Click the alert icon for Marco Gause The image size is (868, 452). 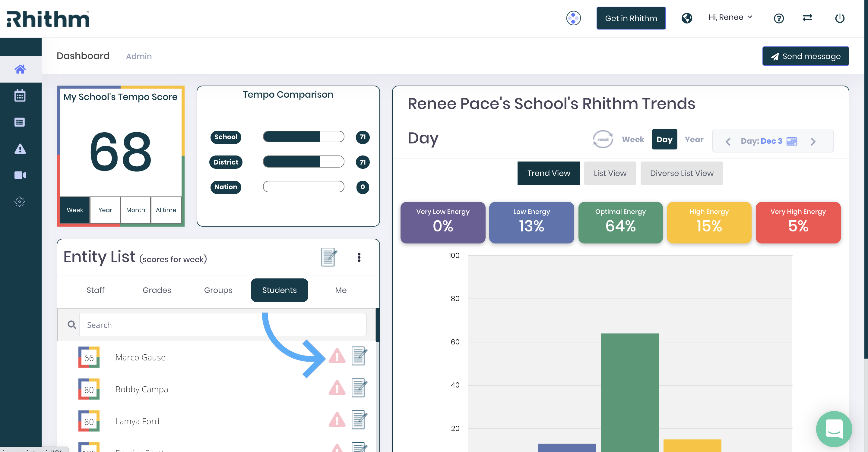[337, 356]
